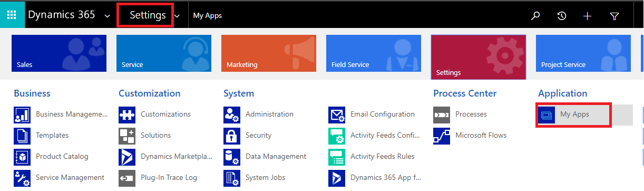Open the Settings menu in navigation bar
The width and height of the screenshot is (644, 191).
coord(148,15)
